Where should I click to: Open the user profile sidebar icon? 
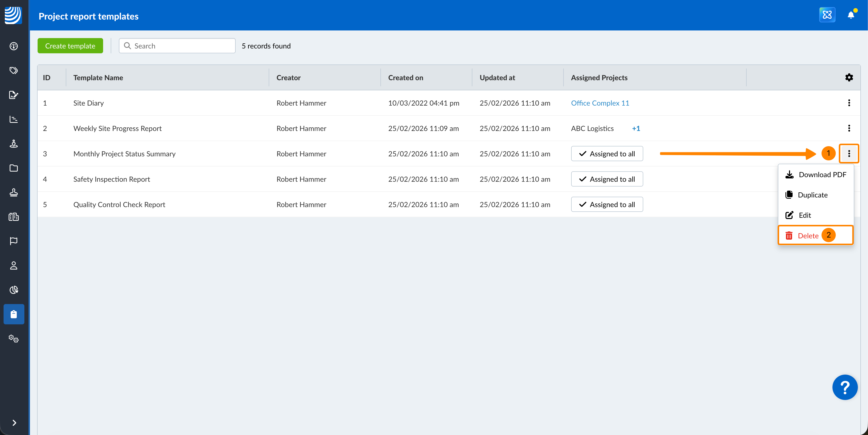pos(14,266)
